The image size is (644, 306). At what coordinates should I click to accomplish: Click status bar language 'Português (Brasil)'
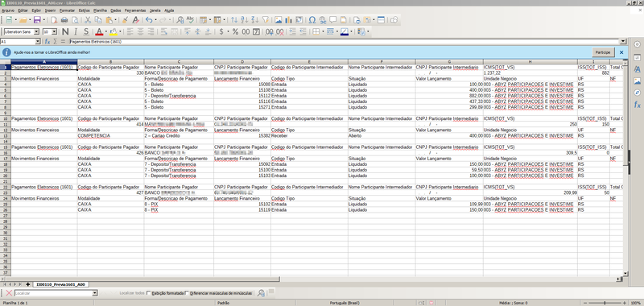point(345,303)
